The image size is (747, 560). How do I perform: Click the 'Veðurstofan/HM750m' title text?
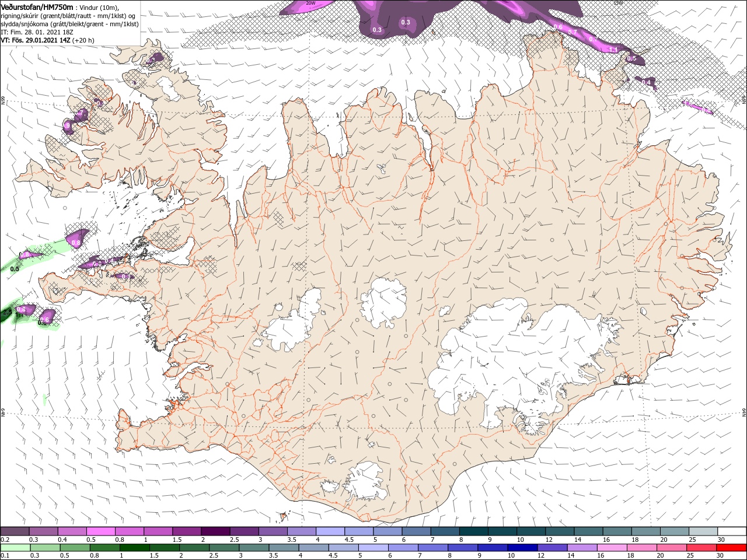click(37, 7)
